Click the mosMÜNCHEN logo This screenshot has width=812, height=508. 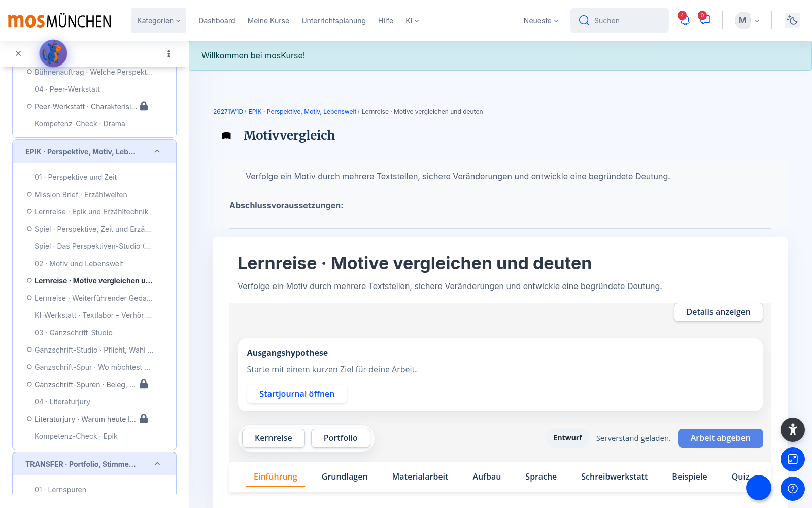(59, 20)
